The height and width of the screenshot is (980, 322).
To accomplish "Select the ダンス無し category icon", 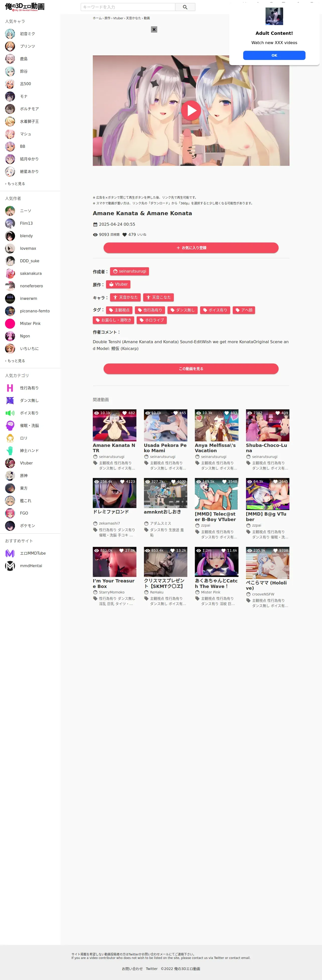I will [10, 401].
